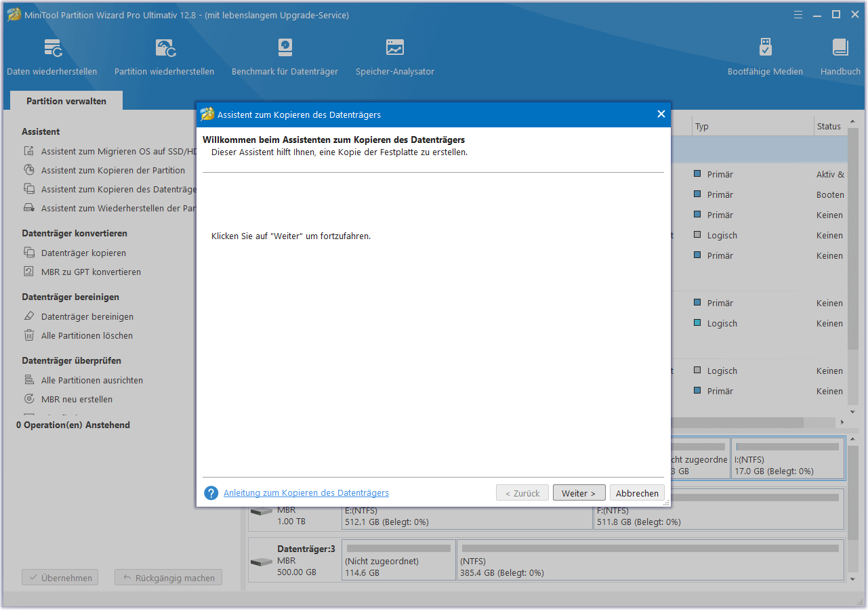Viewport: 868px width, 611px height.
Task: Select Alle Partitionen ausrichten entry
Action: click(x=92, y=381)
